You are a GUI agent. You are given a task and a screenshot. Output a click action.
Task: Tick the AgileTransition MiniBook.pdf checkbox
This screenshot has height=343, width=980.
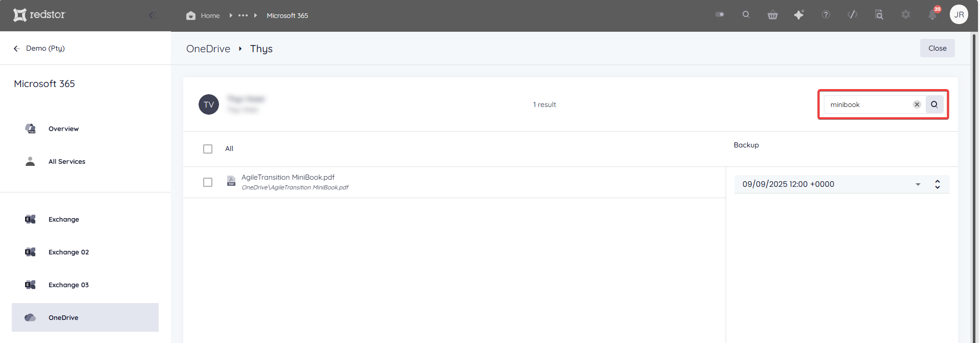(208, 182)
